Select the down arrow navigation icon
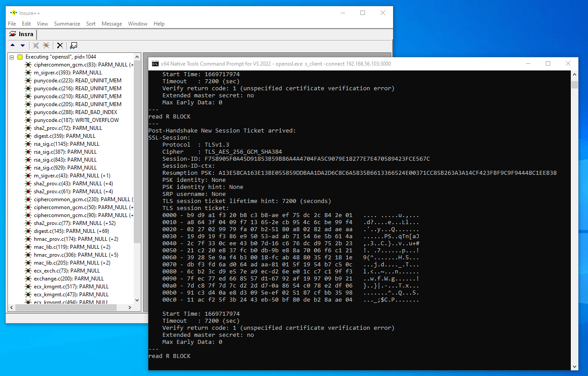The image size is (588, 376). 22,45
